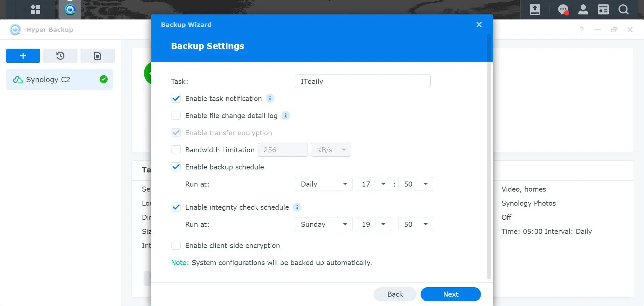644x306 pixels.
Task: Open the notifications chat bubble icon
Action: pos(563,9)
